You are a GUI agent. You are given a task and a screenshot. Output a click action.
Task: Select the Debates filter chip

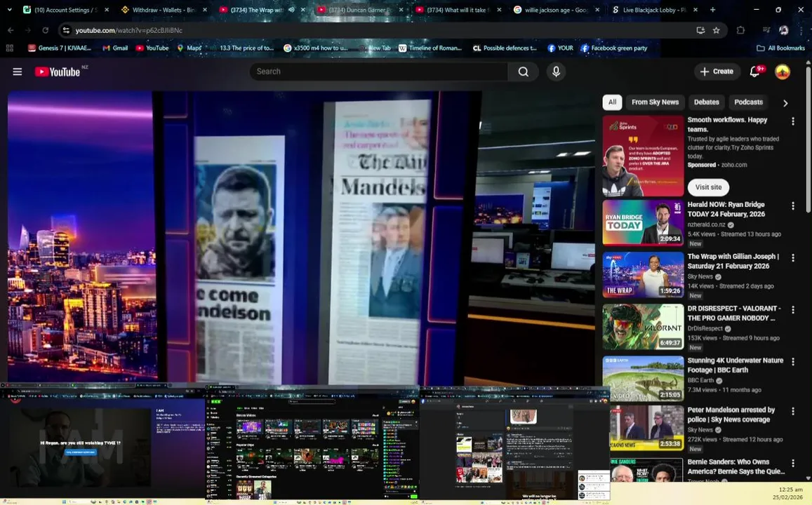coord(706,102)
